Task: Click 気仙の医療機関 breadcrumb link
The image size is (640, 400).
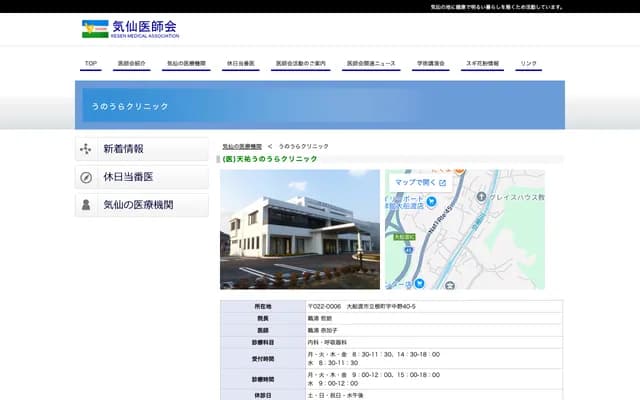Action: coord(242,146)
